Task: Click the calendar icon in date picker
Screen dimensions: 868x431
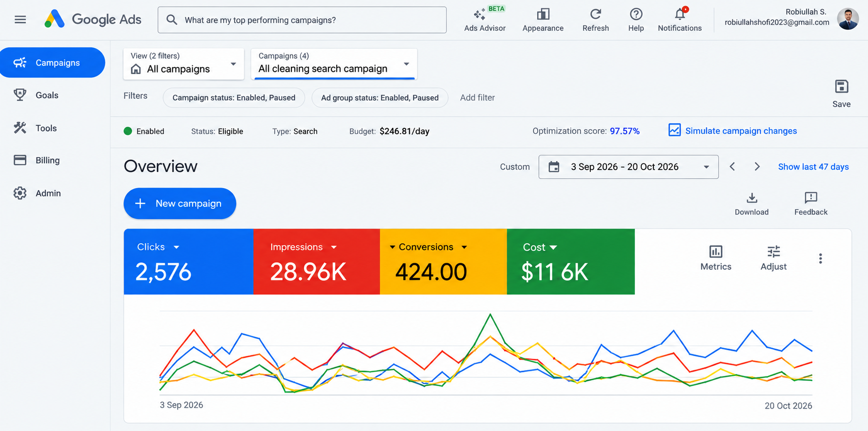Action: pyautogui.click(x=554, y=167)
